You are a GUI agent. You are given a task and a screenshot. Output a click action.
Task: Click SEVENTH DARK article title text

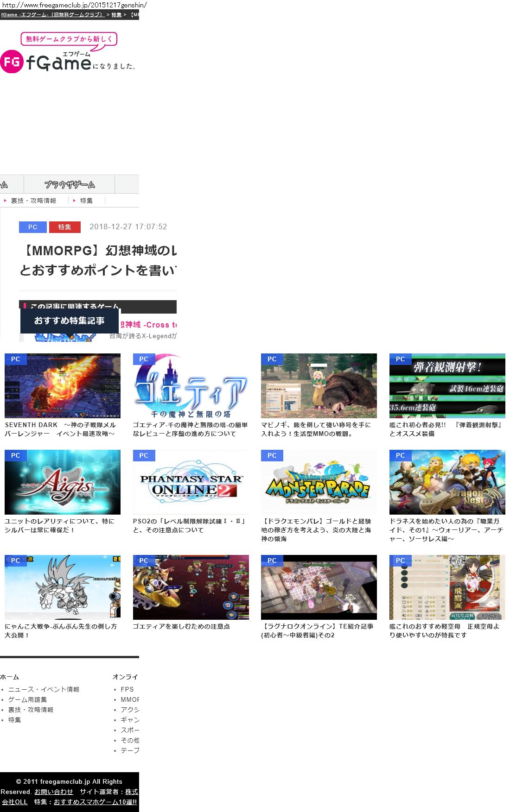click(x=60, y=429)
